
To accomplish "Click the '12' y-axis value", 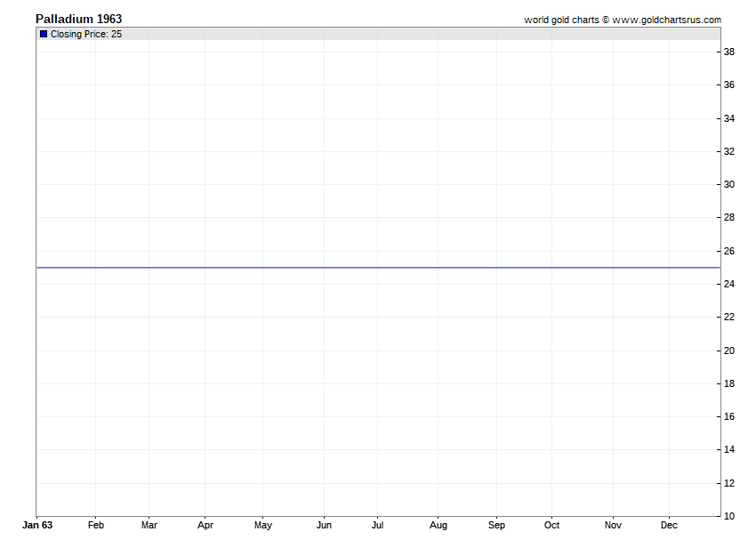I will pyautogui.click(x=729, y=483).
